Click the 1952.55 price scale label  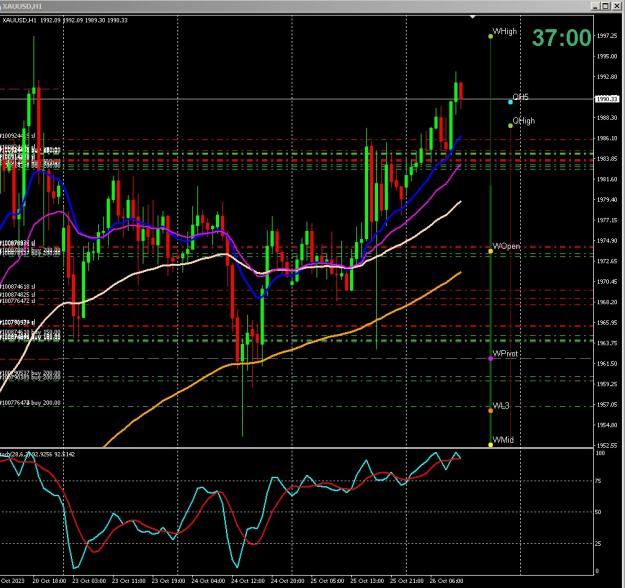[606, 445]
